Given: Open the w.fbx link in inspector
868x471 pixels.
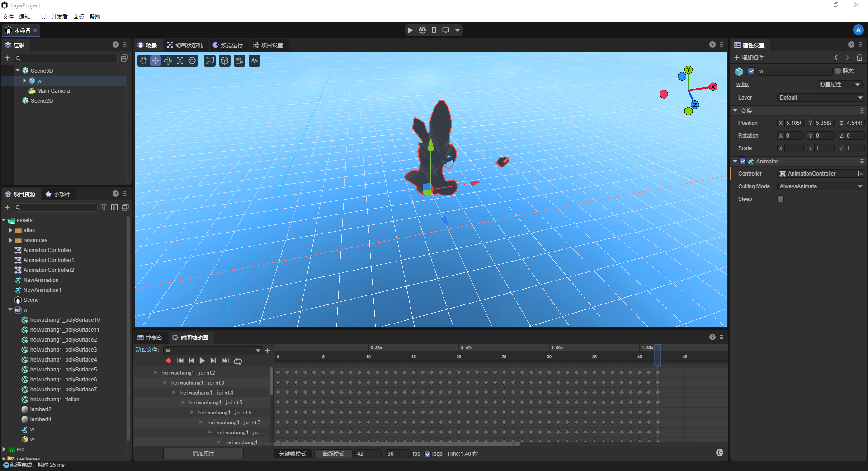Looking at the screenshot, I should pyautogui.click(x=742, y=84).
